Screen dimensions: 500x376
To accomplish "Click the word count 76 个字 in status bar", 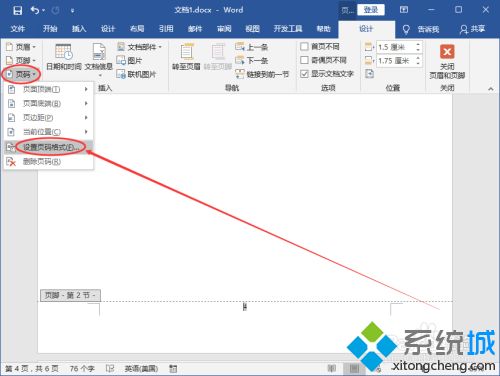I will point(82,369).
